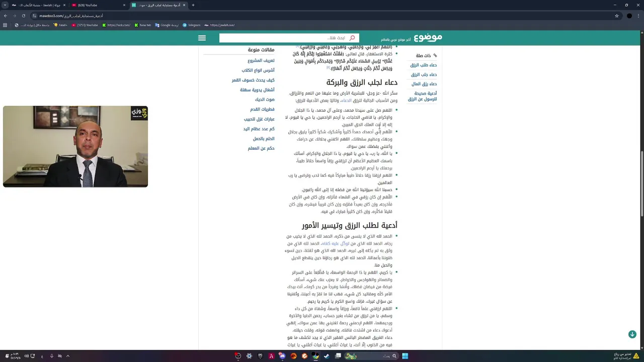Open the Chrome profile avatar
Viewport: 644px width, 362px height.
click(629, 16)
